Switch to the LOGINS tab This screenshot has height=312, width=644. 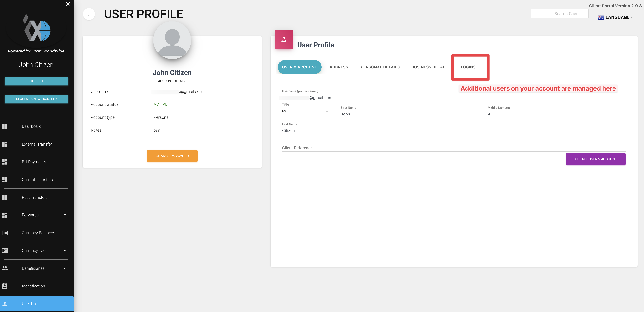coord(468,67)
